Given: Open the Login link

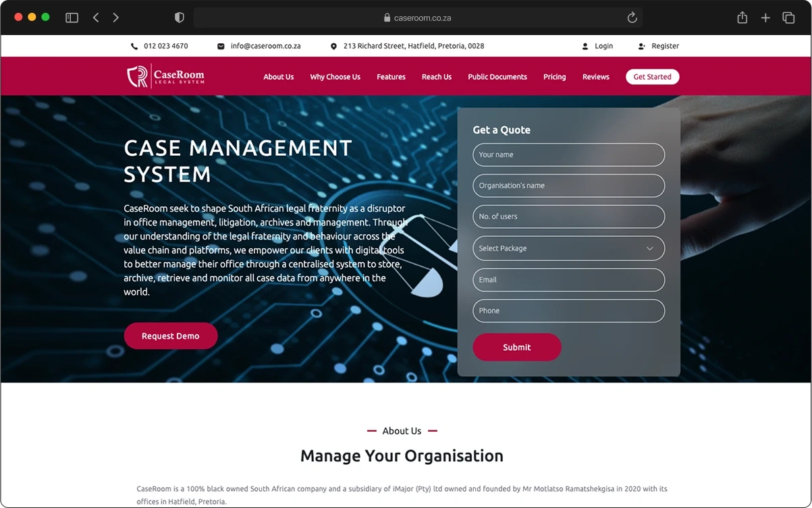Looking at the screenshot, I should (x=603, y=47).
